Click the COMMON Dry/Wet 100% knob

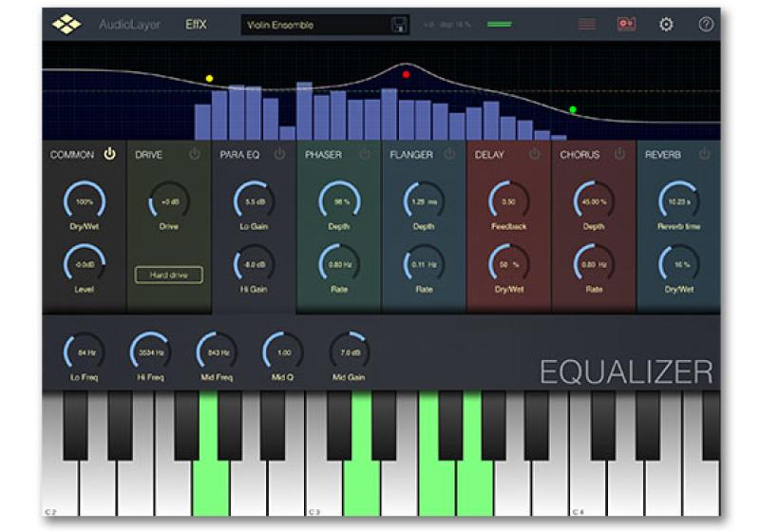(x=85, y=201)
